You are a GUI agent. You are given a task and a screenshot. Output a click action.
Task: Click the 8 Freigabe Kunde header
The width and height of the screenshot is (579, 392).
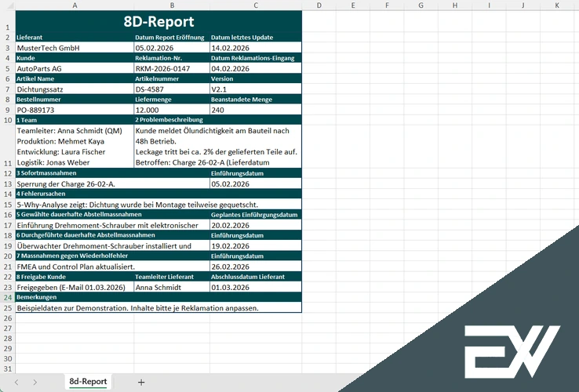point(75,277)
